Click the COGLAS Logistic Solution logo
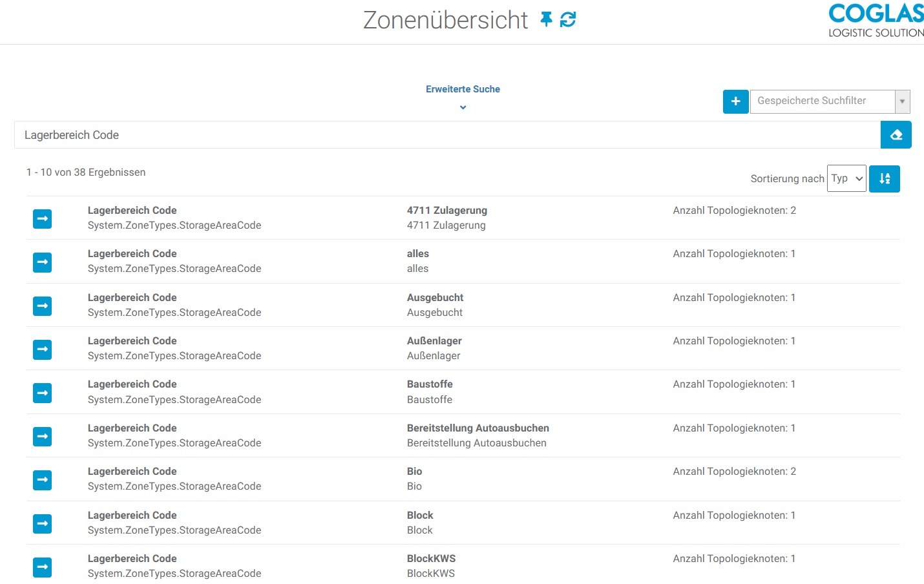 point(876,21)
